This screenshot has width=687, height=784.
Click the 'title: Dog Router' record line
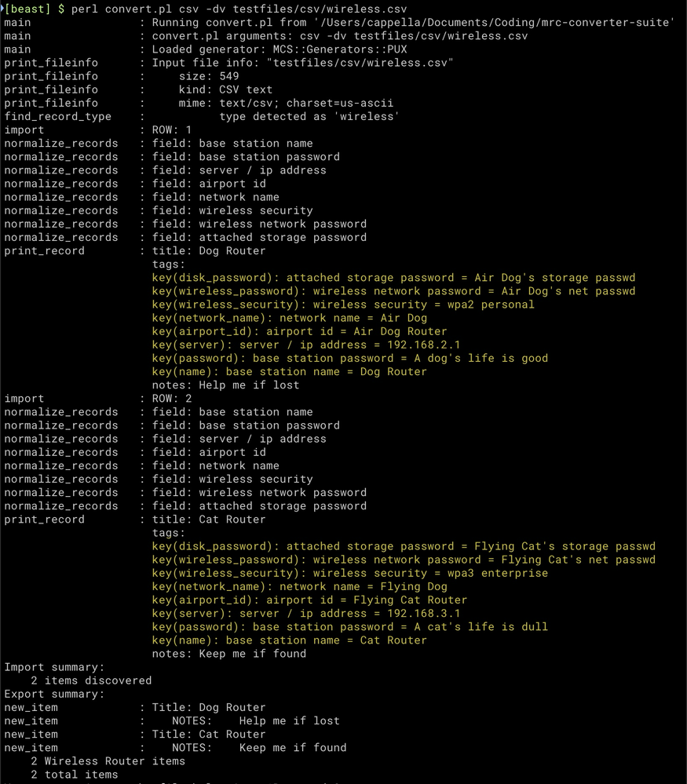209,250
